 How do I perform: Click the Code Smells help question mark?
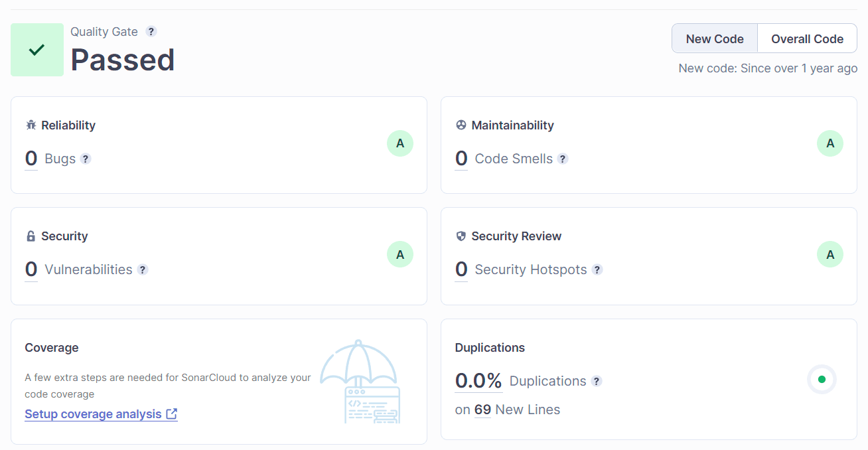(x=563, y=159)
